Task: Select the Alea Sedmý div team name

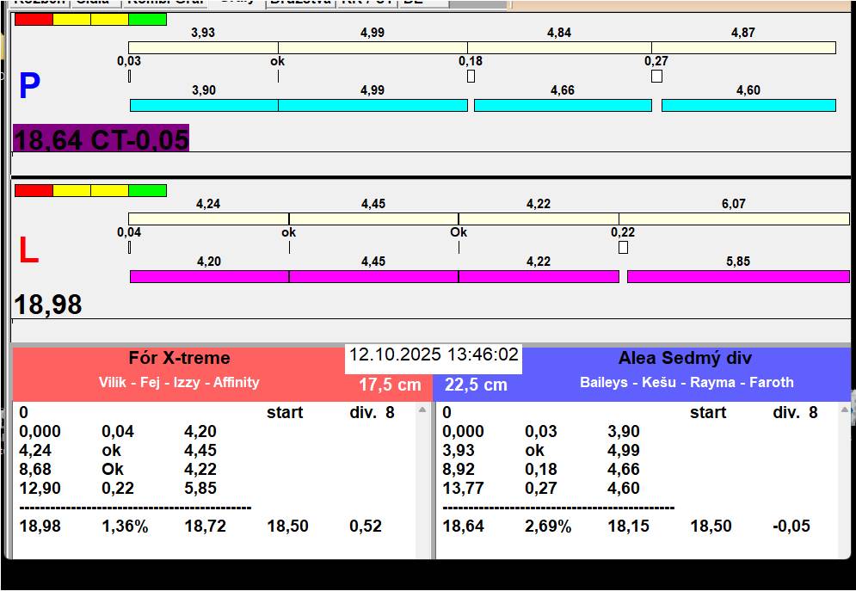Action: point(685,358)
